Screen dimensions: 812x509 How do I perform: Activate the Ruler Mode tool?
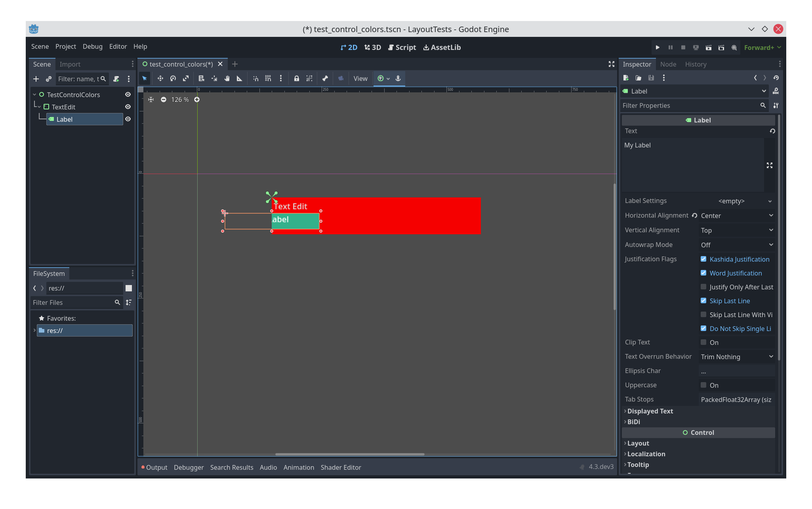[x=239, y=78]
